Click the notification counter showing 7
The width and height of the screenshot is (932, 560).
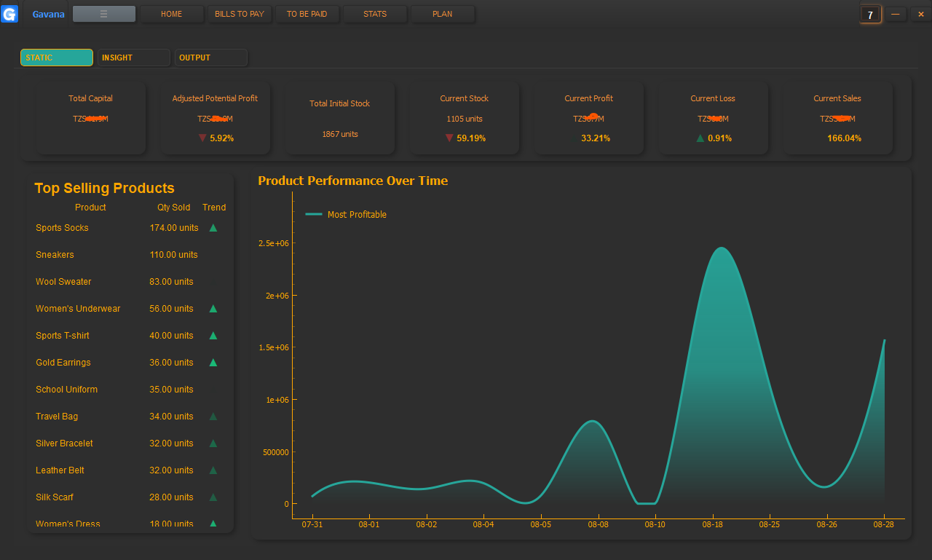870,15
